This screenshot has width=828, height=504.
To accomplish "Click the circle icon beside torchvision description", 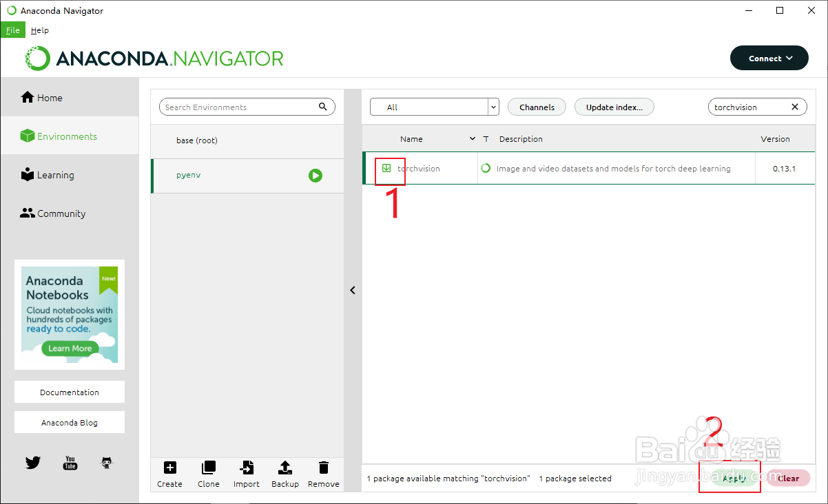I will pyautogui.click(x=486, y=168).
